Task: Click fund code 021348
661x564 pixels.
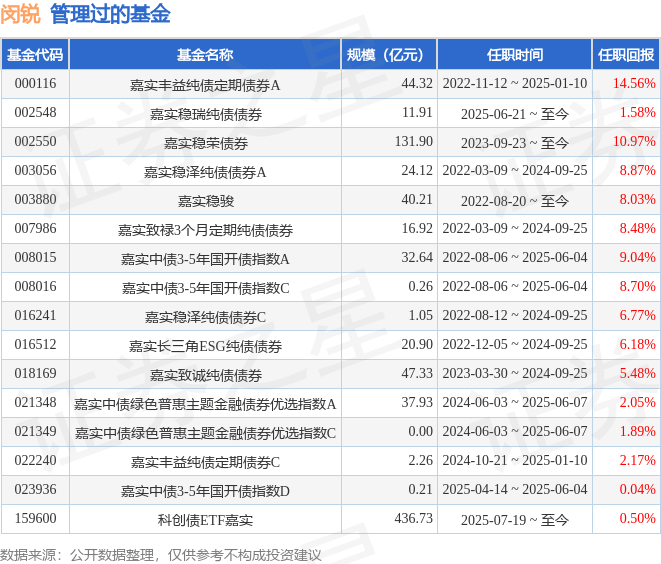Action: pyautogui.click(x=35, y=404)
